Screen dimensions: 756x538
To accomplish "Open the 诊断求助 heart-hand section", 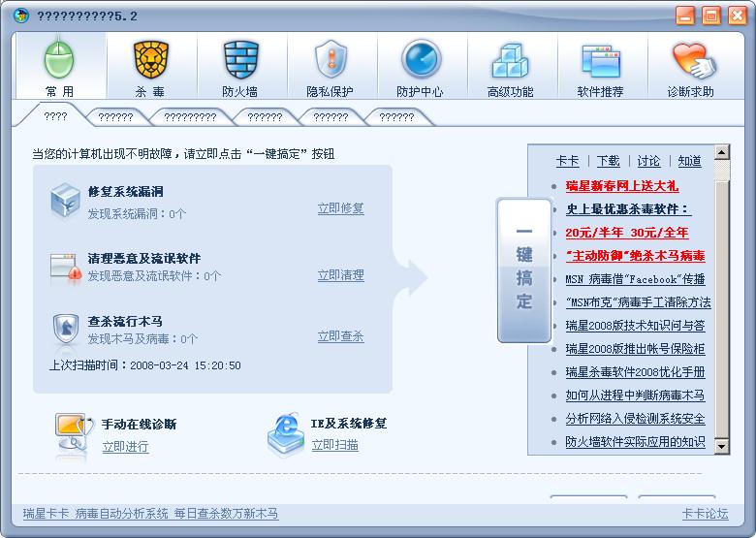I will 691,66.
